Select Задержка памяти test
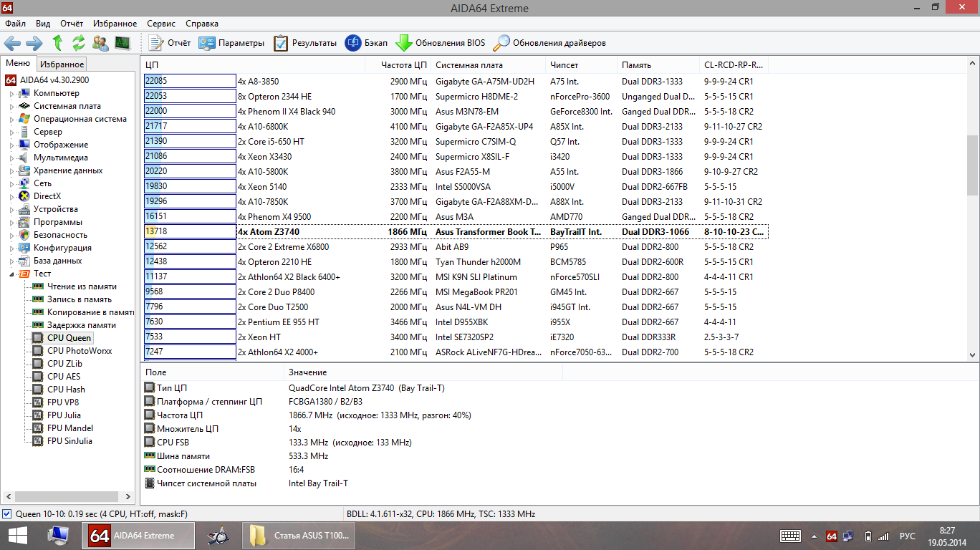Viewport: 980px width, 550px height. (x=82, y=325)
